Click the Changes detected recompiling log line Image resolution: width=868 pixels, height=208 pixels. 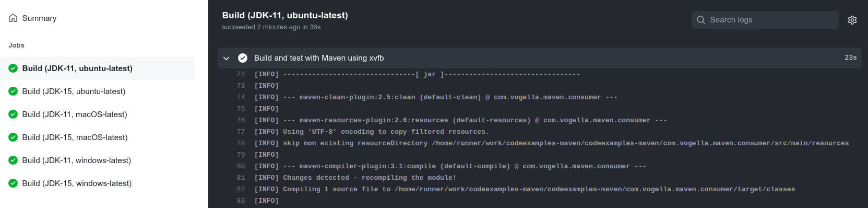tap(355, 178)
